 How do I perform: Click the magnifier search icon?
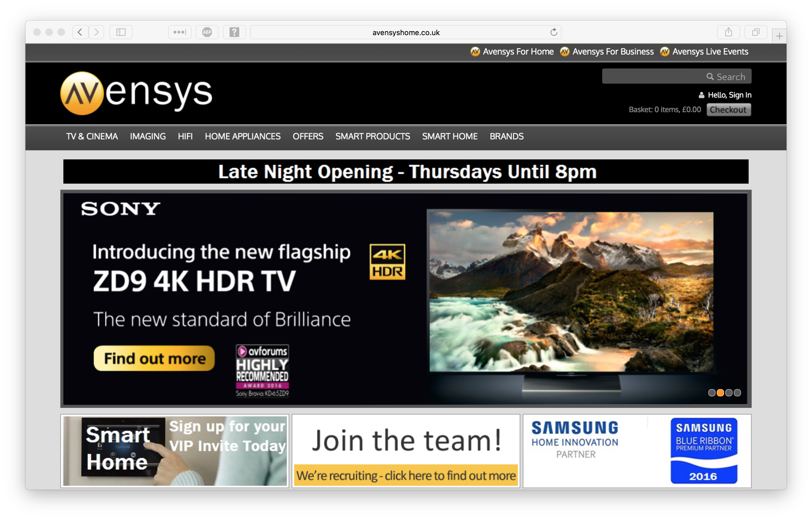pos(710,77)
